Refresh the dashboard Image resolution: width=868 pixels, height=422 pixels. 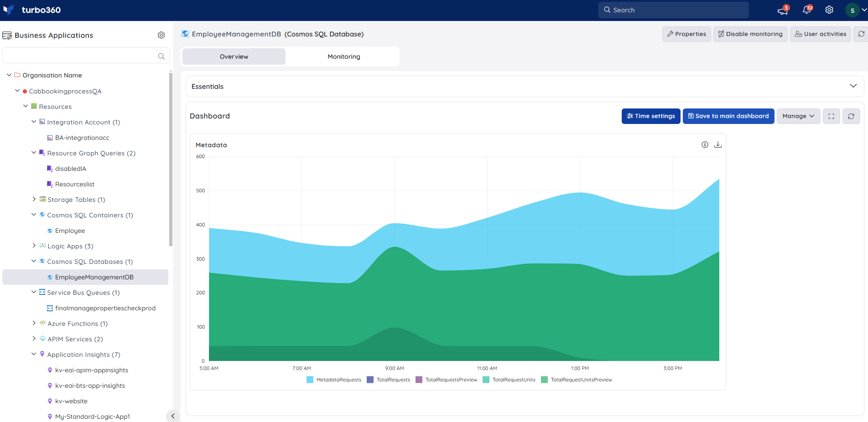pyautogui.click(x=851, y=116)
